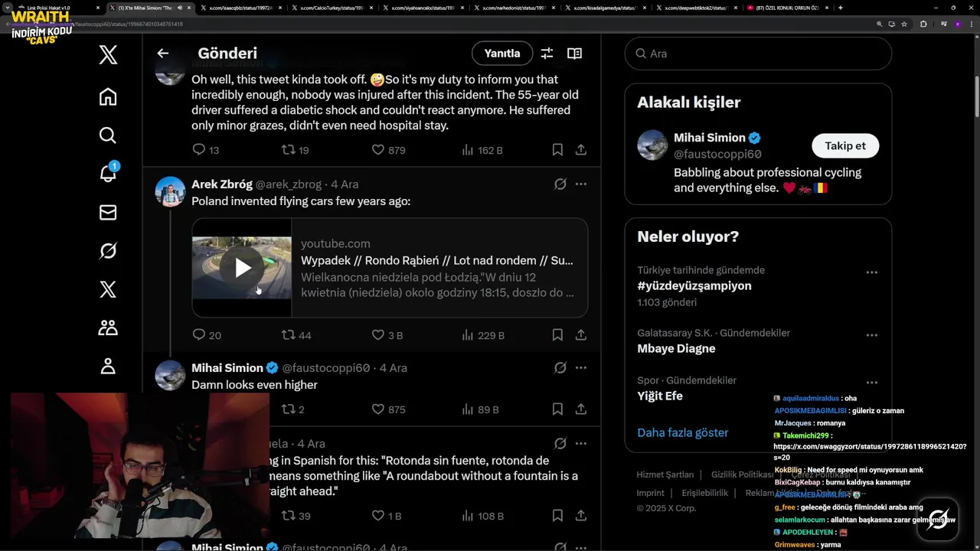The width and height of the screenshot is (980, 551).
Task: Open options for Yiğit Efe trend
Action: [871, 383]
